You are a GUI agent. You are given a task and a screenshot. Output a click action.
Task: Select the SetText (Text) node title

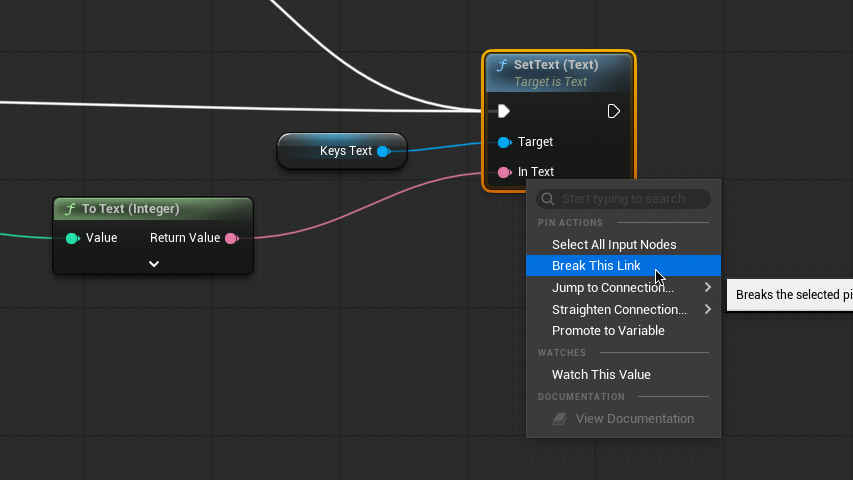click(556, 65)
